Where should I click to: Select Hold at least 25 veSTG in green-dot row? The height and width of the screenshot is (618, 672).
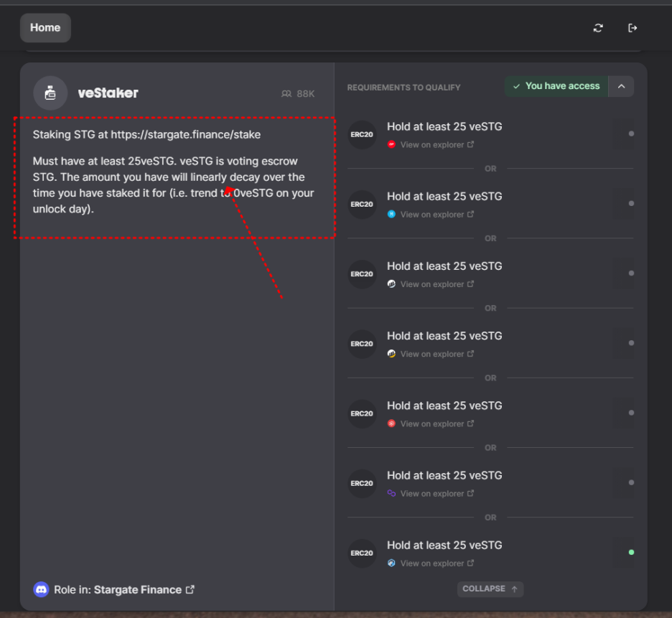(444, 546)
